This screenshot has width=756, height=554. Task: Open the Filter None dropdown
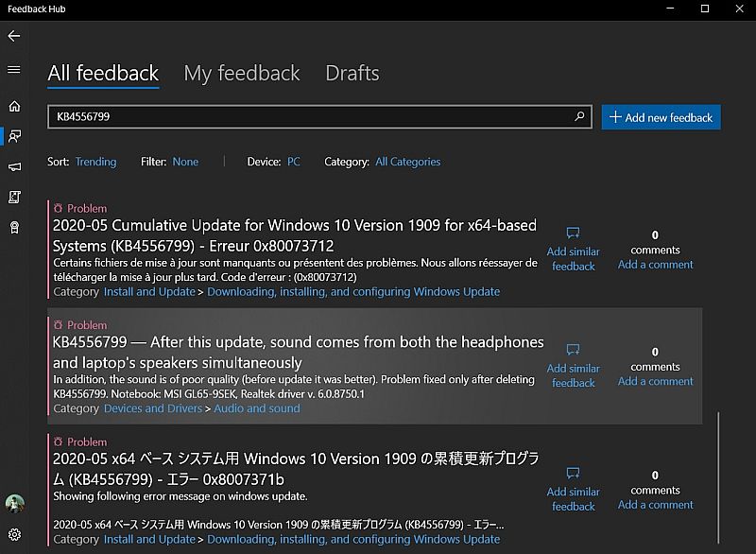point(185,162)
